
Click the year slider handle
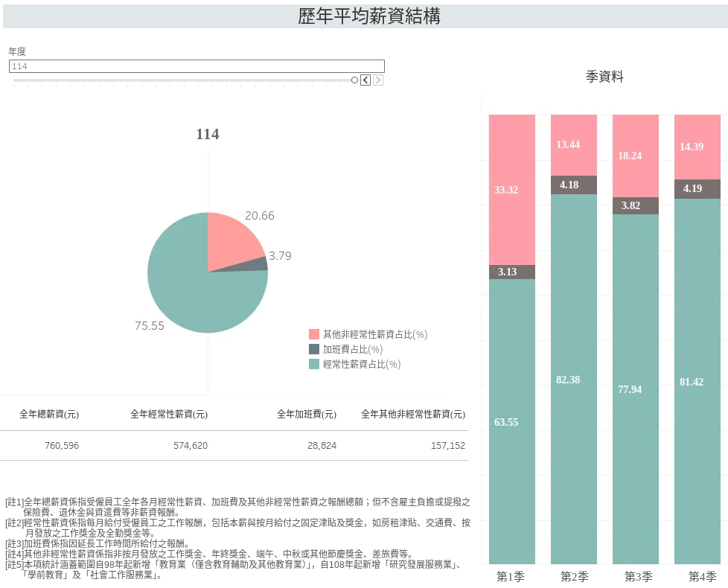click(x=354, y=80)
